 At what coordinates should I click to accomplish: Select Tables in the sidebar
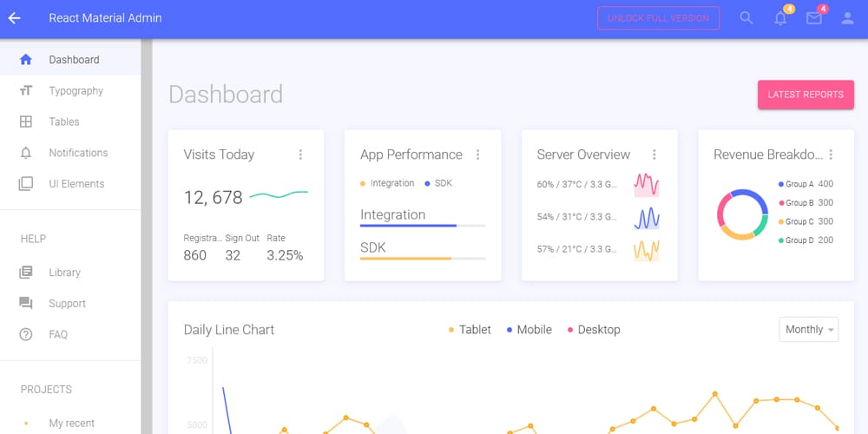pos(70,122)
